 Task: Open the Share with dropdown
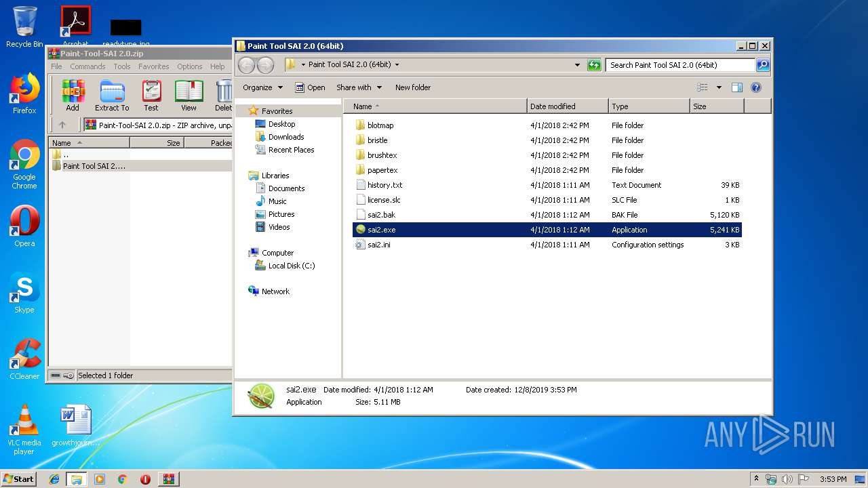[x=359, y=87]
